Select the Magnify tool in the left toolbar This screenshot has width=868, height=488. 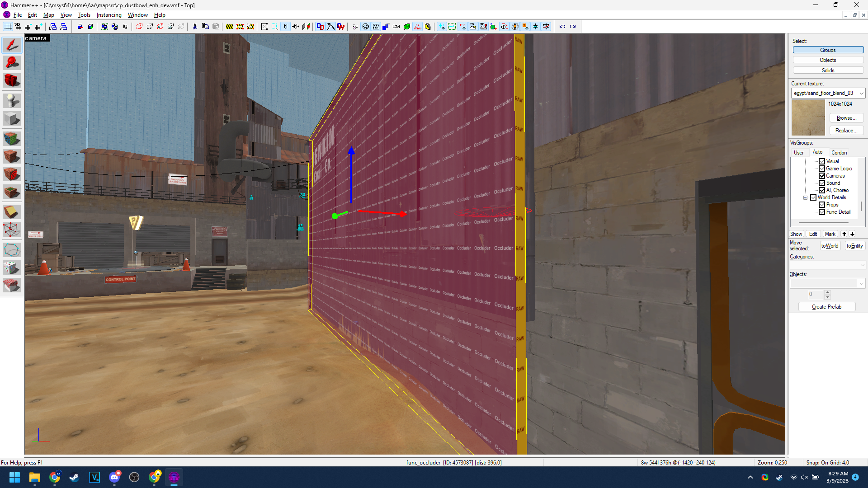pos(12,62)
